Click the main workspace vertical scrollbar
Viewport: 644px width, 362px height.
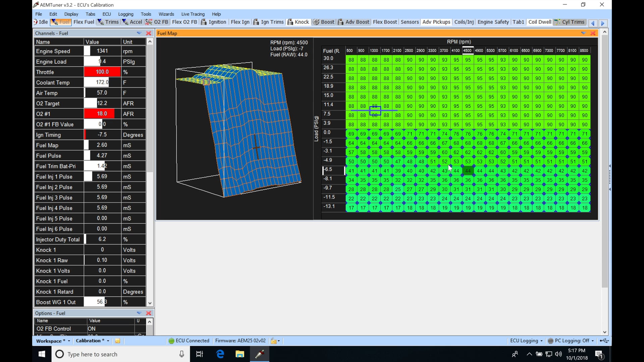pyautogui.click(x=604, y=161)
